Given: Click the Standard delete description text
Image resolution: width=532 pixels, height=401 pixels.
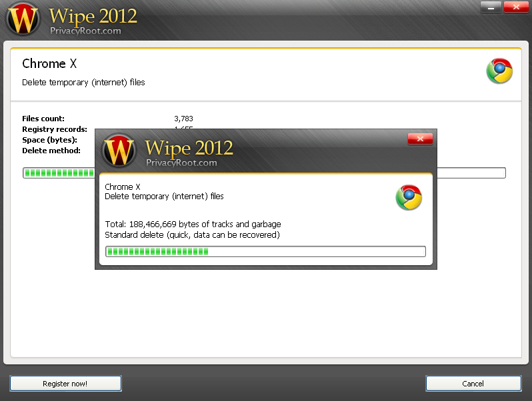Looking at the screenshot, I should tap(192, 235).
